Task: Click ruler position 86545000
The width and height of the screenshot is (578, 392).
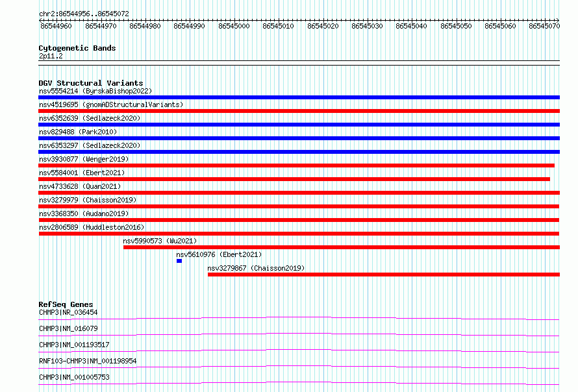Action: [234, 26]
